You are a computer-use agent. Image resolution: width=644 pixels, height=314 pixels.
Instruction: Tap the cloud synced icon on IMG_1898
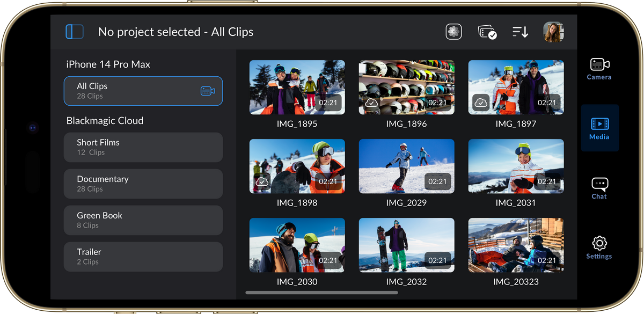(x=262, y=182)
